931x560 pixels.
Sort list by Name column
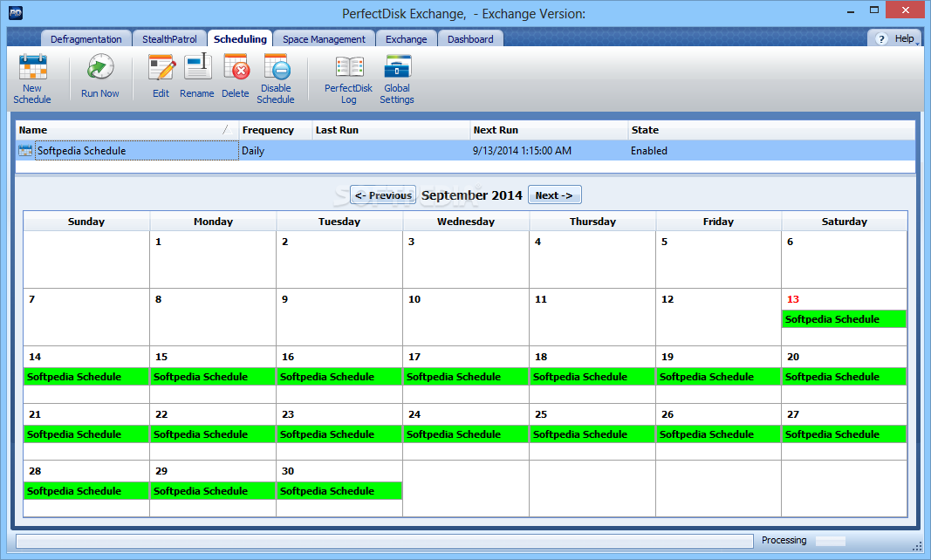127,130
